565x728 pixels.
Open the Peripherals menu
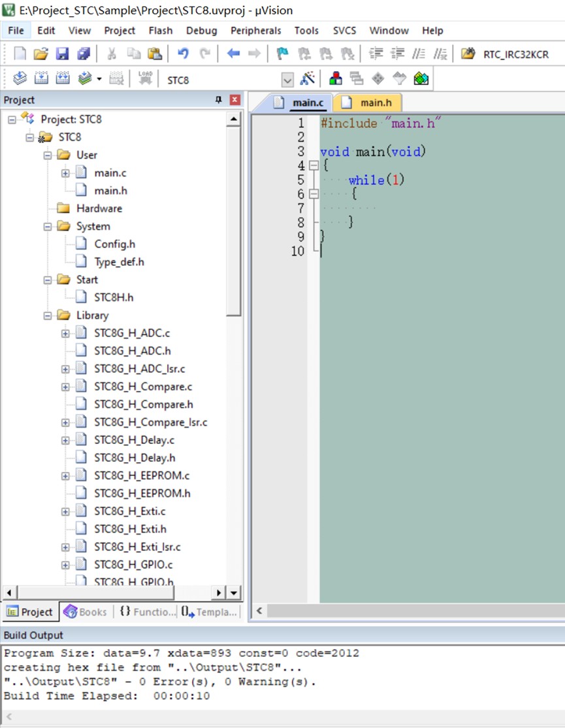255,31
